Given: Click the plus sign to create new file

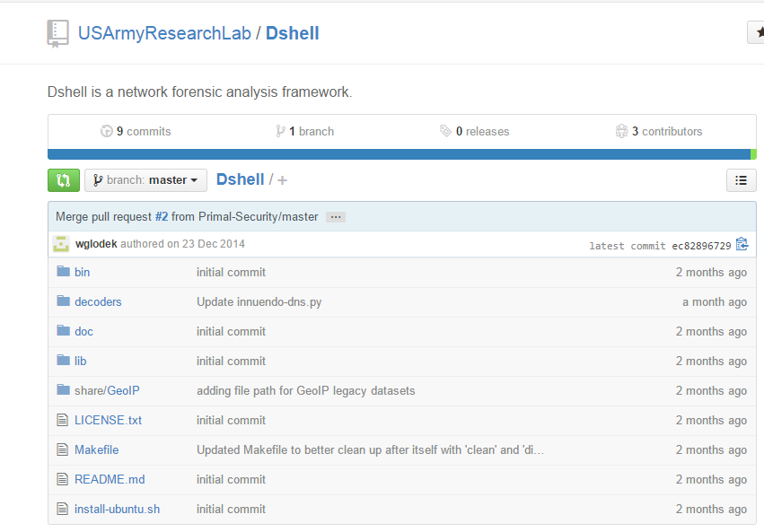Looking at the screenshot, I should pos(282,180).
